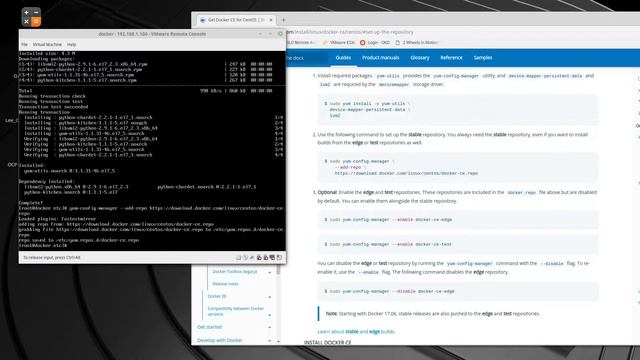Close the Get Docker CE browser tab
The height and width of the screenshot is (360, 640).
point(271,20)
